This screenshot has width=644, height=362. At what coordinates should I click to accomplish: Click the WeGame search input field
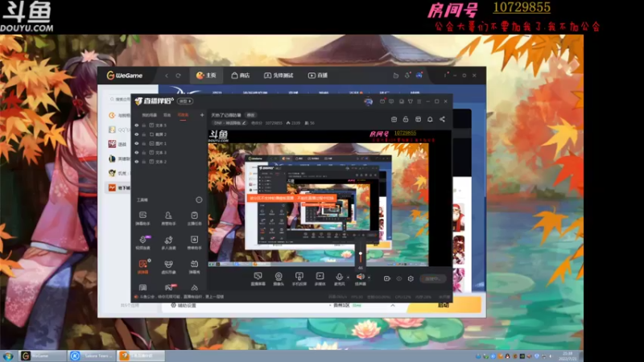tap(120, 99)
